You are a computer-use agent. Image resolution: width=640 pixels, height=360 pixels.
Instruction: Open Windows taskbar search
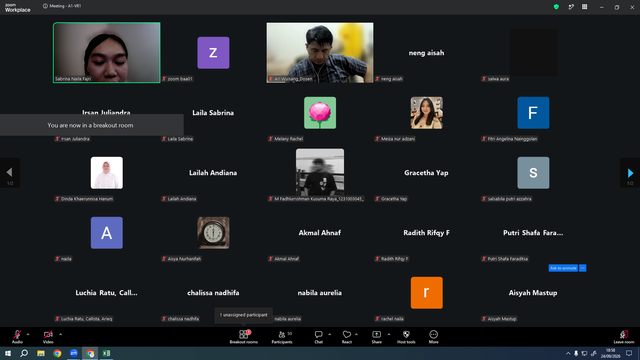click(24, 353)
